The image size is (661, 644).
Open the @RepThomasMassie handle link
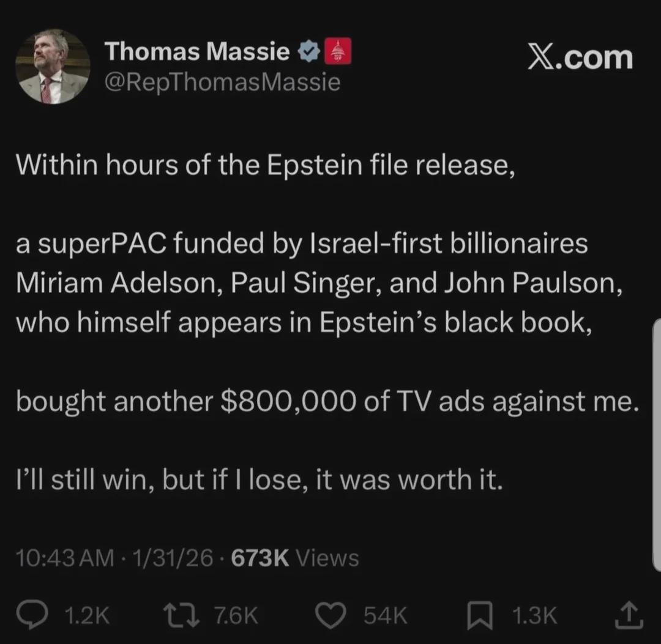pos(222,81)
